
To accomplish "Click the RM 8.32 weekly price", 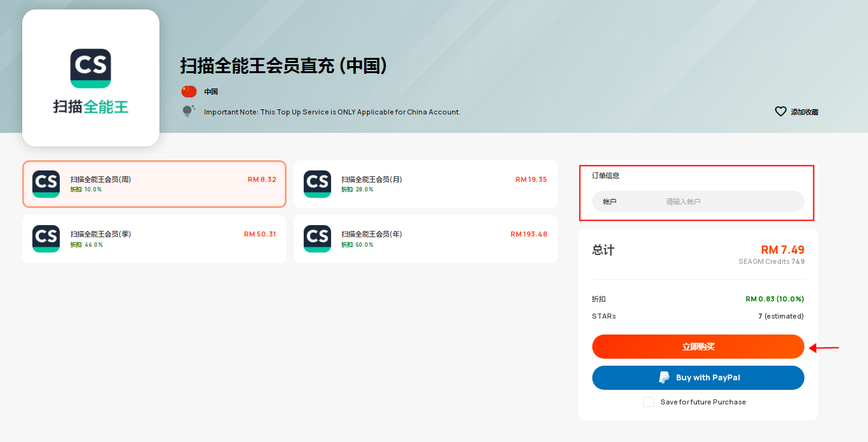I will [x=262, y=179].
